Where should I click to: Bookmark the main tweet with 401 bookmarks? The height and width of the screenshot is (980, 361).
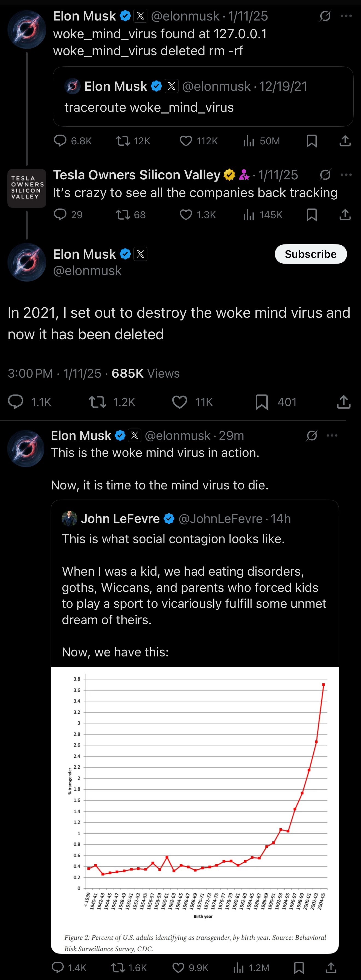pyautogui.click(x=262, y=402)
